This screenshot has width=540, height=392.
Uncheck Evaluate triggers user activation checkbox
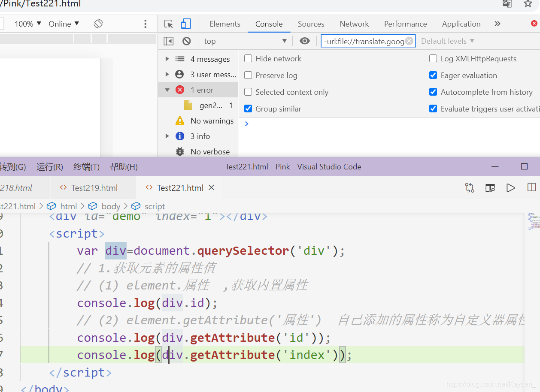tap(433, 109)
